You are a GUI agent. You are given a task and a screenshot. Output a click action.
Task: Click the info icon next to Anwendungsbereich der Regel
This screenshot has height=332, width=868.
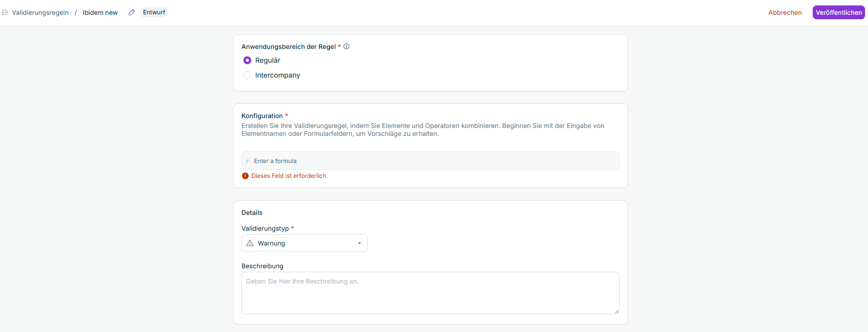click(x=347, y=46)
